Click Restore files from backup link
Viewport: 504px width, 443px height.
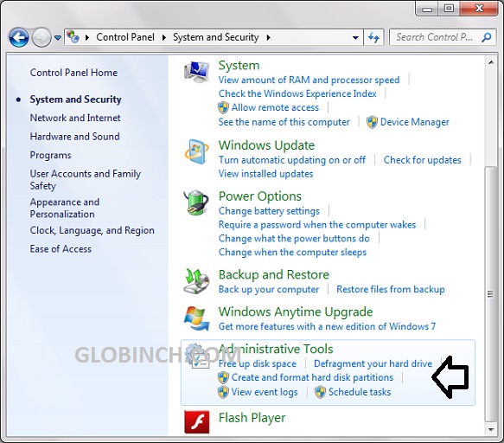point(391,289)
